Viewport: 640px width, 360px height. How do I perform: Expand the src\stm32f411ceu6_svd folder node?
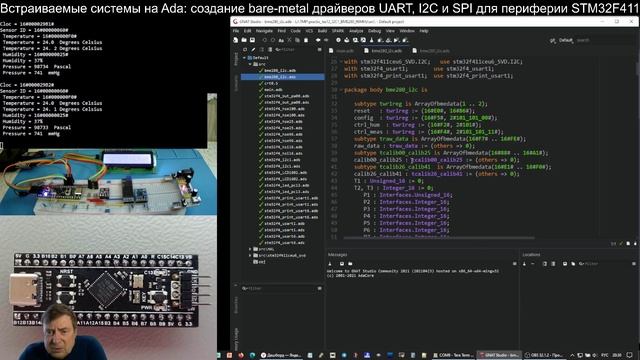tap(250, 255)
